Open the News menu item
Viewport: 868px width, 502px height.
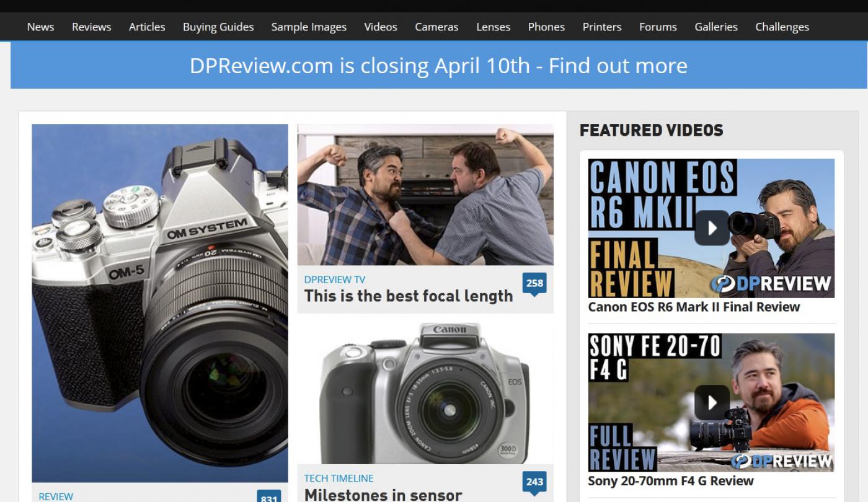pyautogui.click(x=40, y=27)
